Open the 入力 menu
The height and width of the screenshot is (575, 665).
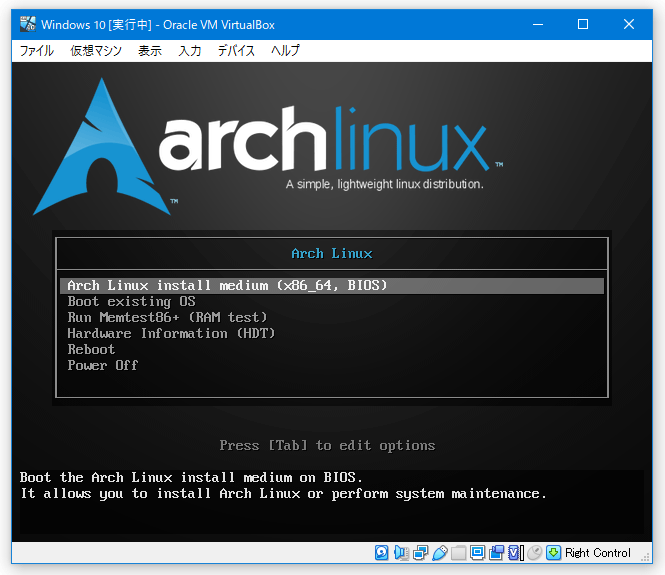tap(190, 51)
